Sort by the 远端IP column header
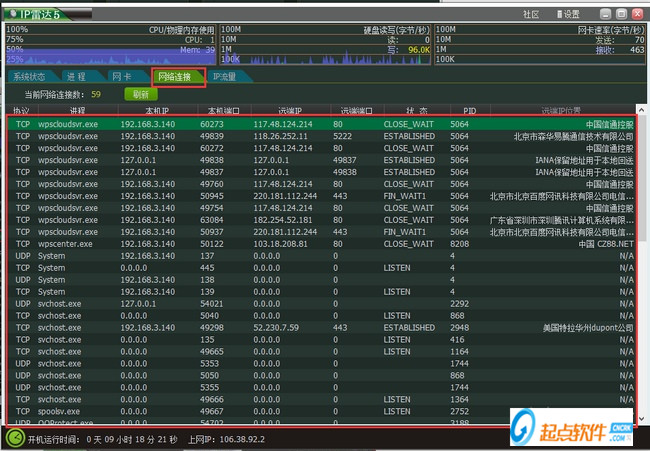Viewport: 650px width, 451px height. point(290,111)
